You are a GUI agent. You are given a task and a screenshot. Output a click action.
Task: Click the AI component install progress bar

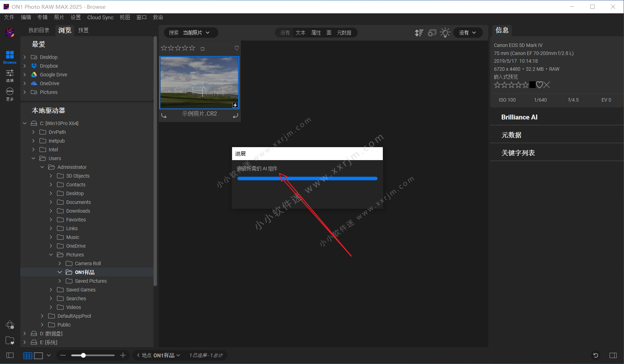(307, 179)
